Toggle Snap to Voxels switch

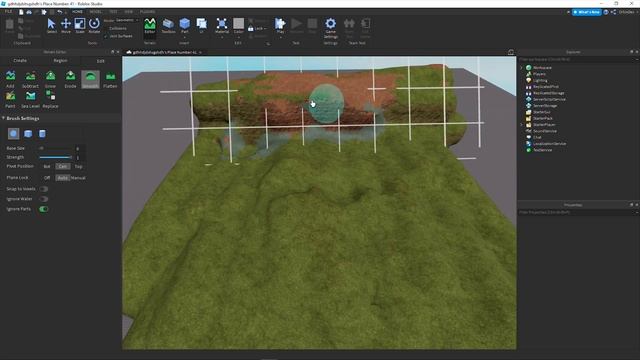click(x=43, y=189)
